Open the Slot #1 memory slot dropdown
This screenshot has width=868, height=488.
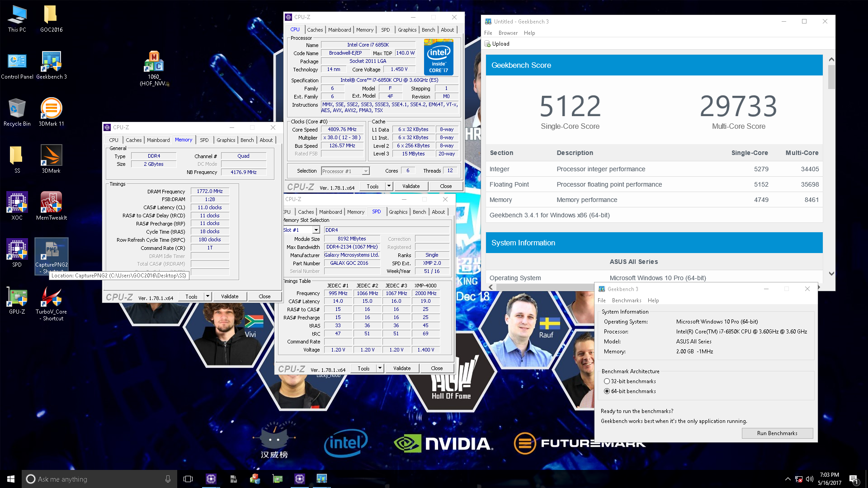[316, 230]
